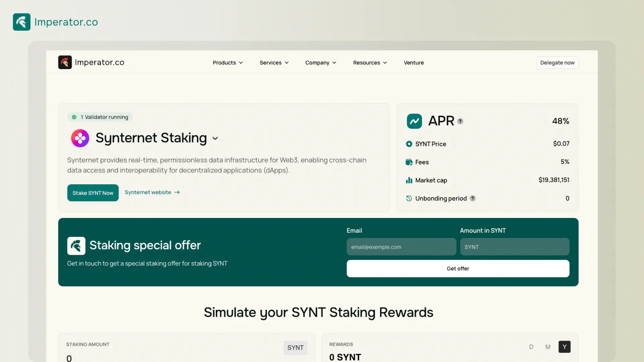Click the green Imperator helmet logo in the banner

coord(21,22)
